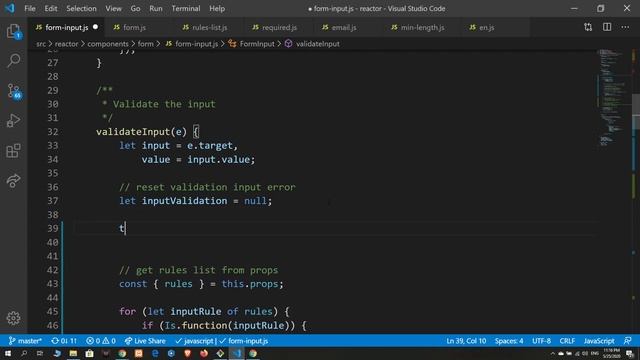This screenshot has width=640, height=360.
Task: Change file encoding UTF-8
Action: click(542, 341)
